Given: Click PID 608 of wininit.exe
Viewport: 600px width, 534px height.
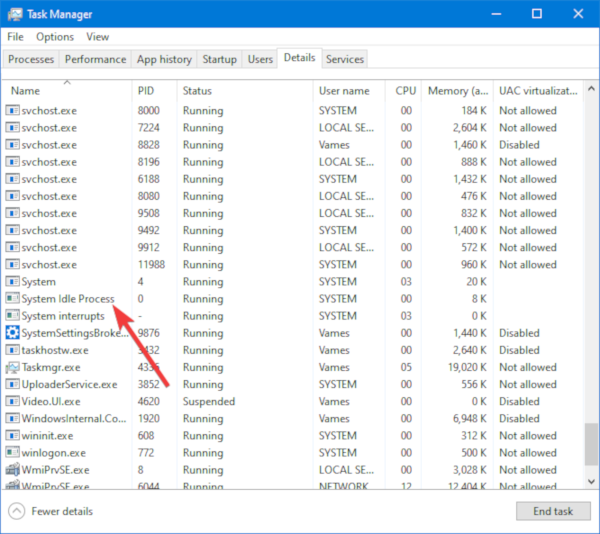Looking at the screenshot, I should 146,436.
